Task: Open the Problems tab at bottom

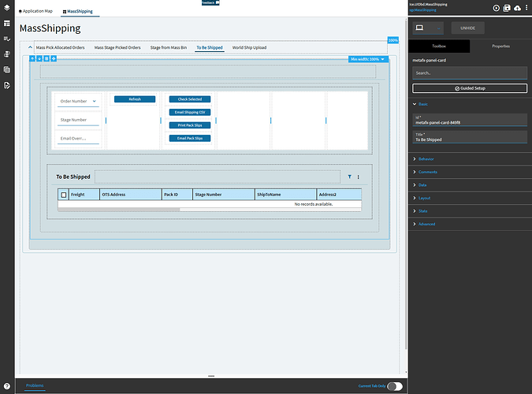Action: [x=35, y=385]
